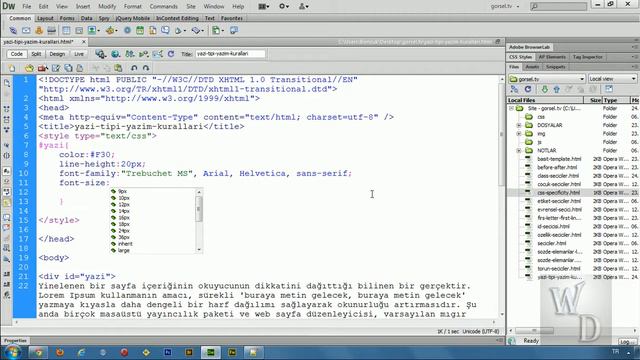The image size is (640, 360).
Task: Open the Modify menu
Action: (x=107, y=7)
